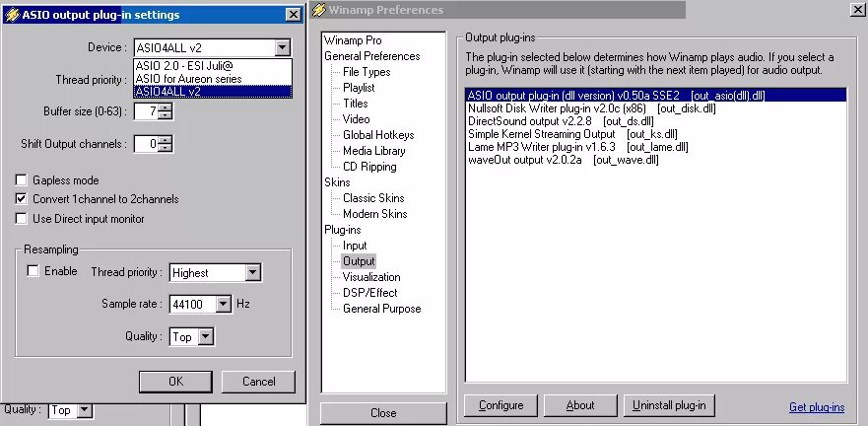Select General Preferences tree item
Screen dimensions: 868x426
coord(372,56)
